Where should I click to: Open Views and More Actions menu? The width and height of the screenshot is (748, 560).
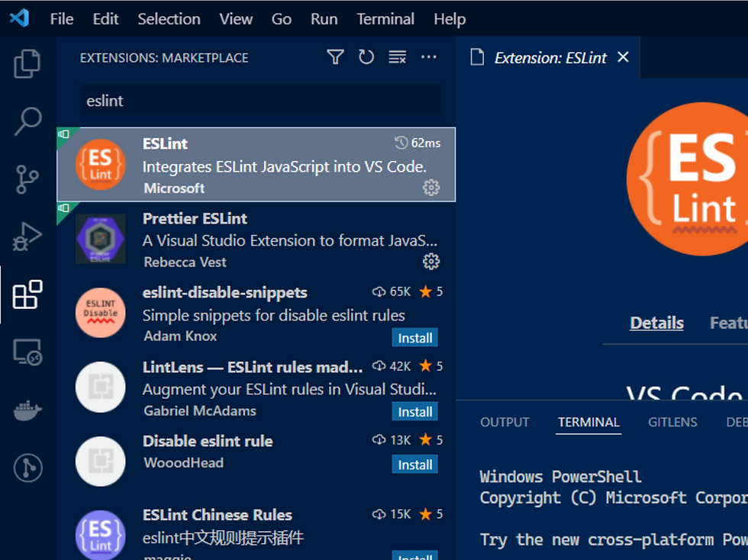428,57
